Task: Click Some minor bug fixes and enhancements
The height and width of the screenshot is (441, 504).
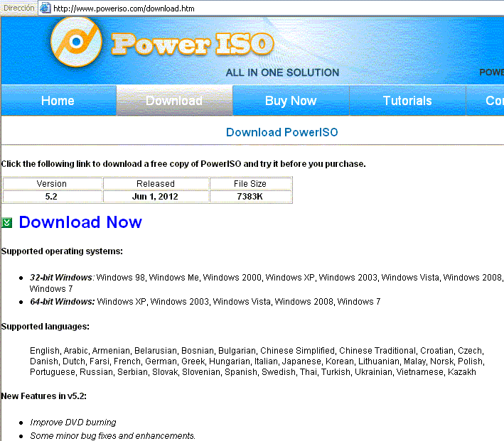Action: (x=112, y=436)
